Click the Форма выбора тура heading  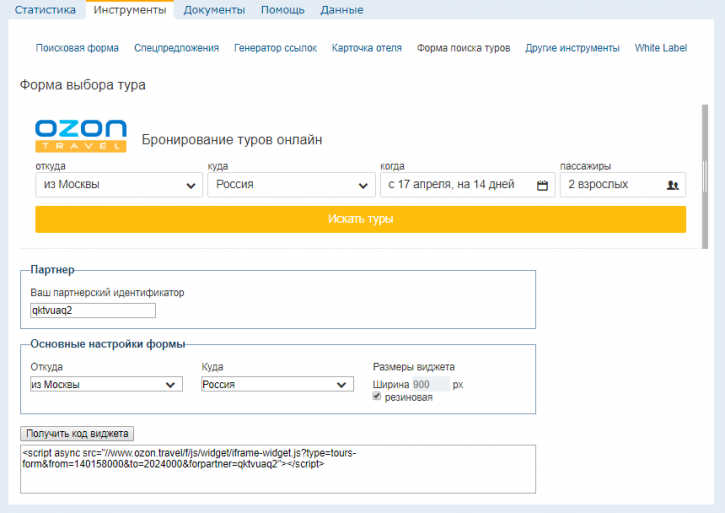click(x=83, y=85)
